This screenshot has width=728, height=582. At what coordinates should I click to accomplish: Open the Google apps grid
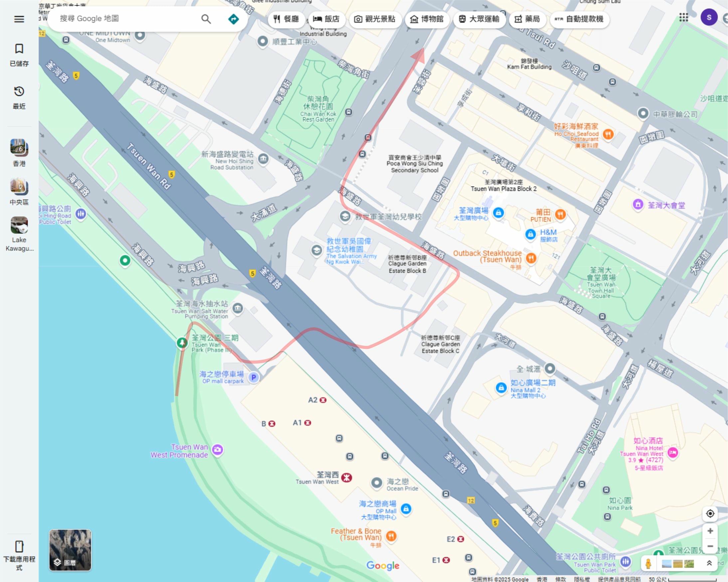pos(684,17)
